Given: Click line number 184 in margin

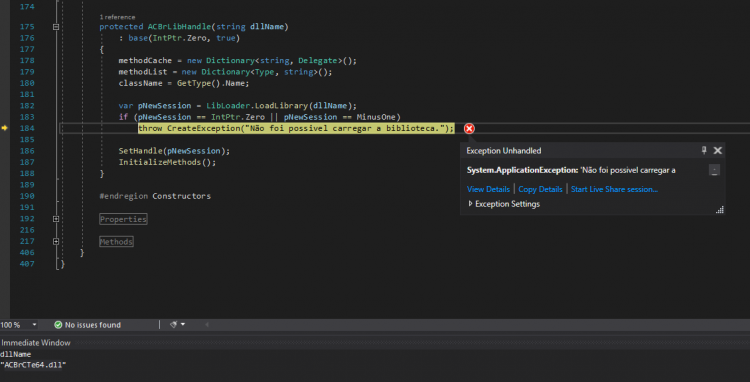Looking at the screenshot, I should pos(27,128).
